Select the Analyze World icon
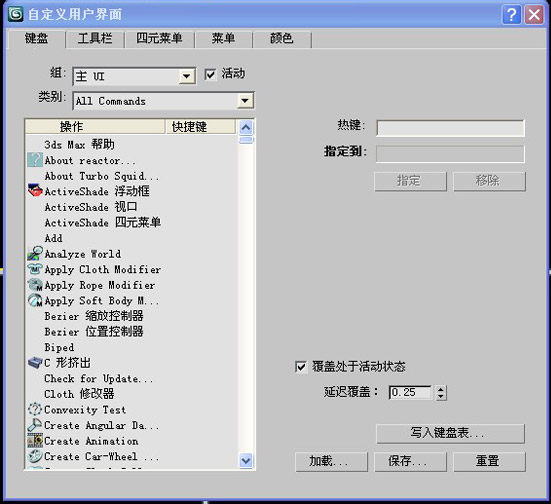551x504 pixels. tap(35, 253)
